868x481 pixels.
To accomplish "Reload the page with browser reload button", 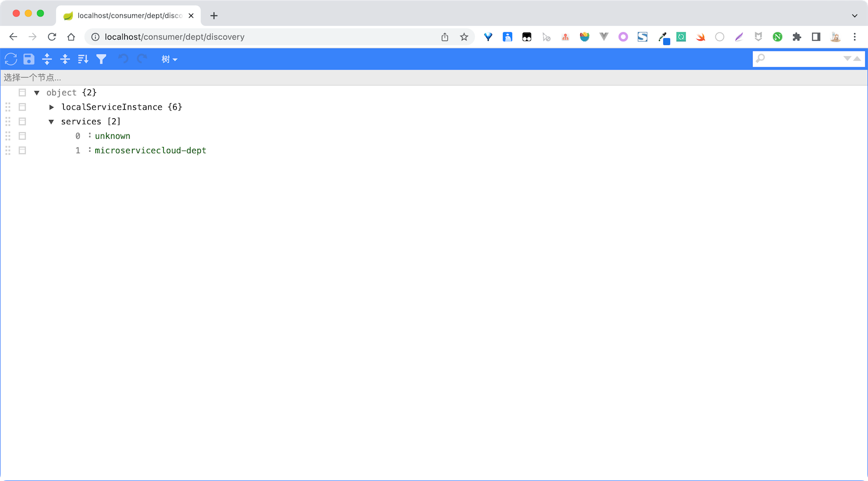I will coord(52,37).
